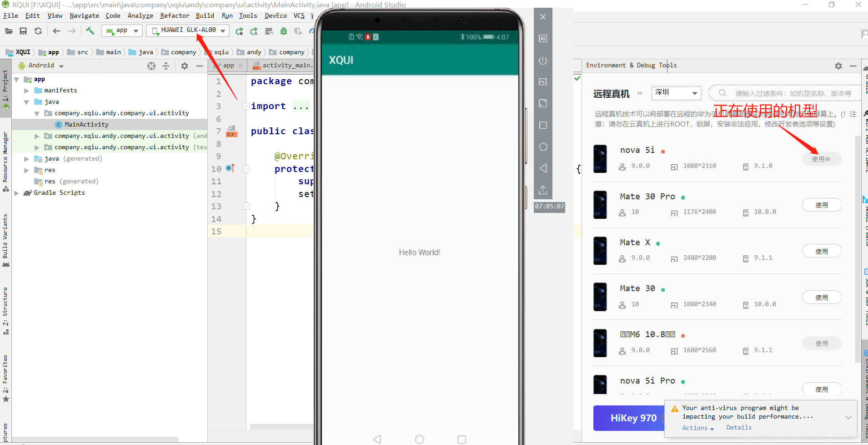Open the Build Variants side tab

click(5, 240)
